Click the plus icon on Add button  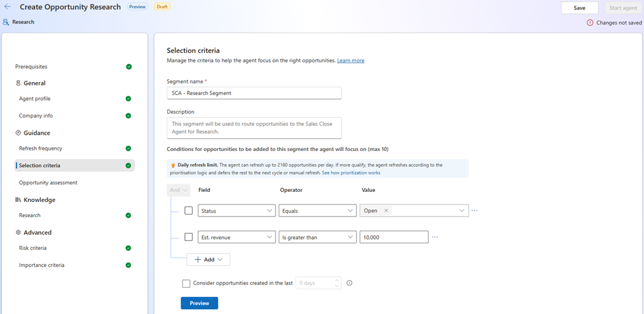click(197, 260)
